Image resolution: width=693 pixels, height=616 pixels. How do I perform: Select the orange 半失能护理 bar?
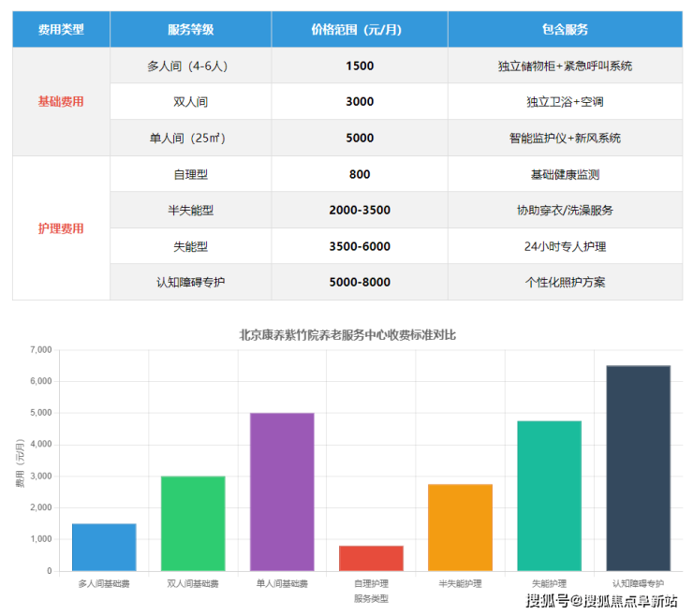(460, 527)
